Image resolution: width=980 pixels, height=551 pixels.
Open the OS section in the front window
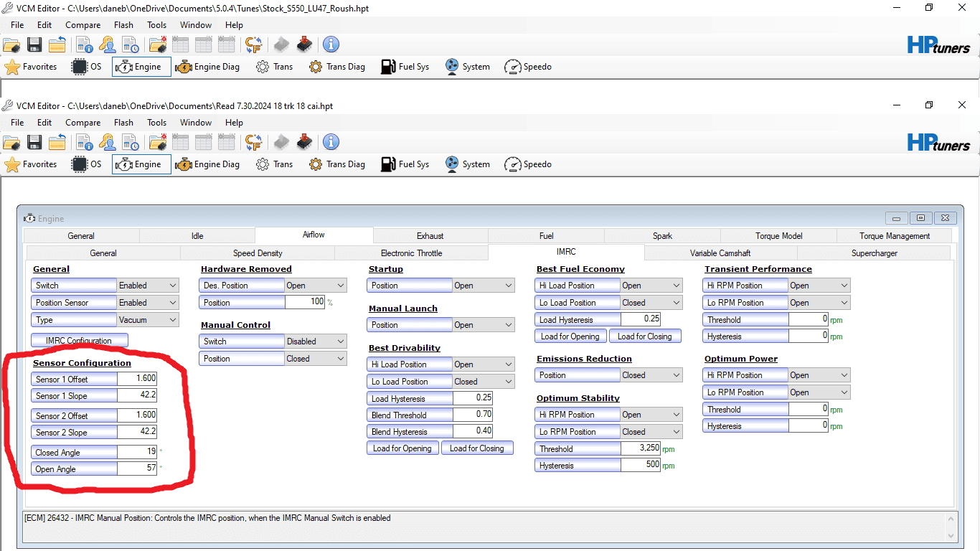pos(87,164)
